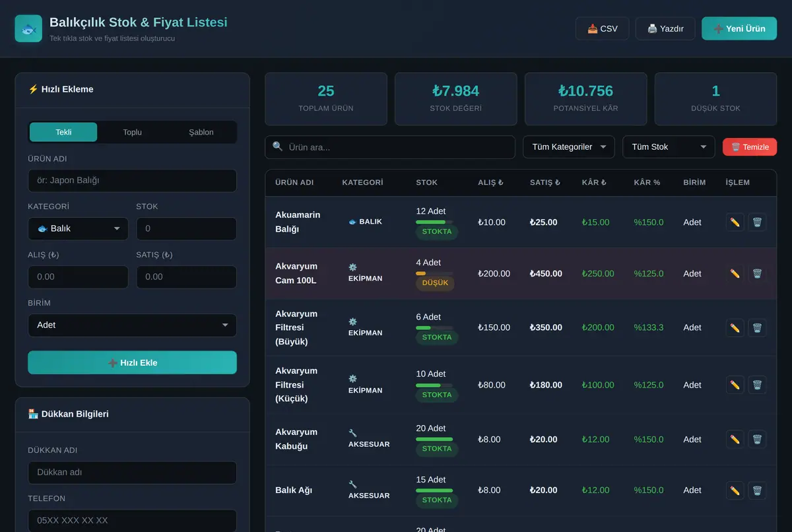Click the Kâr % column header
792x532 pixels.
647,182
